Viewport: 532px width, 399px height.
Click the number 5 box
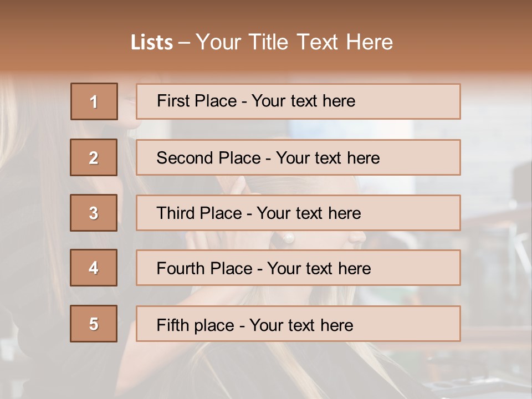click(94, 324)
